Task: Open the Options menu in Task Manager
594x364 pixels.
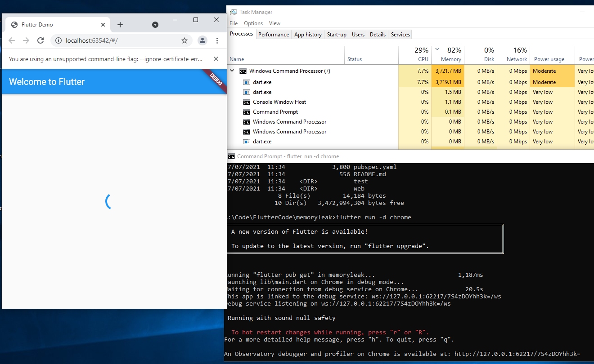Action: tap(253, 23)
